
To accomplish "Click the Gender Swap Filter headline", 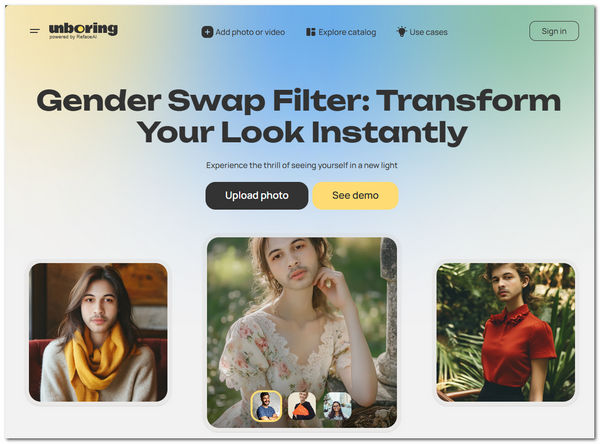I will (299, 116).
